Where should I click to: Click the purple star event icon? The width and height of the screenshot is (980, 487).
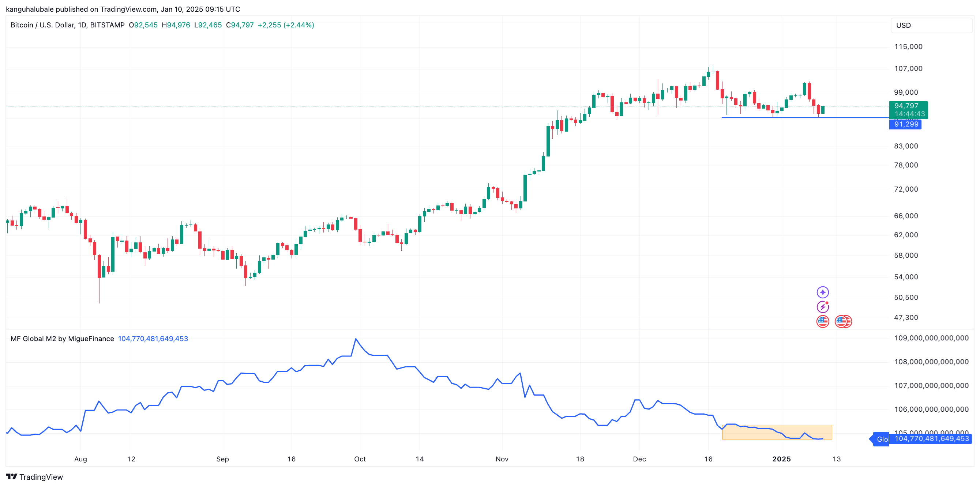click(x=822, y=292)
